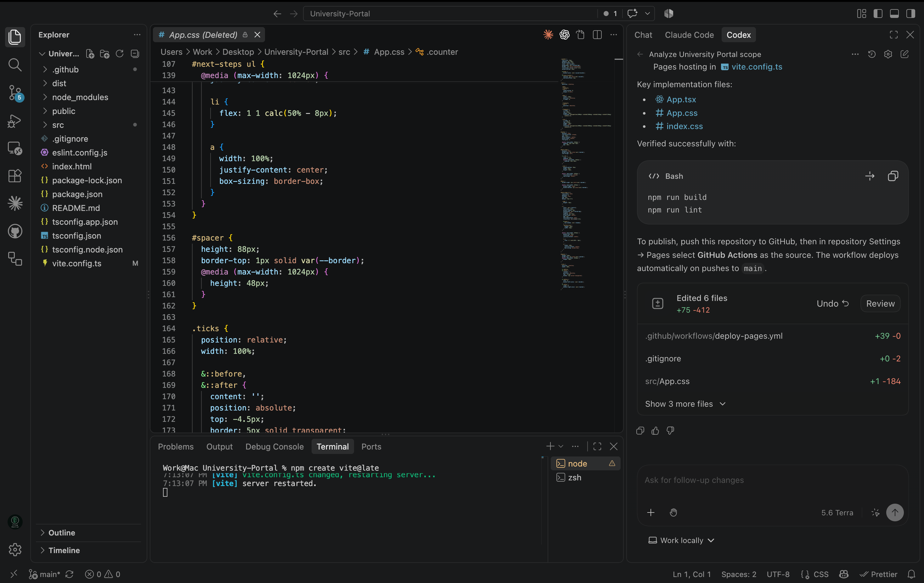Refresh the Explorer file tree

coord(120,54)
